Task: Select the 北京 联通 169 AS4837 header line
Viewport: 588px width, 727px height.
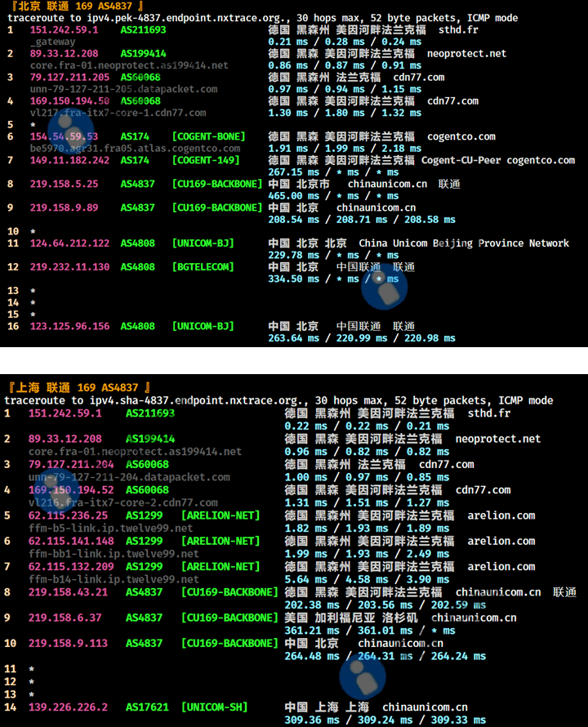Action: click(78, 6)
